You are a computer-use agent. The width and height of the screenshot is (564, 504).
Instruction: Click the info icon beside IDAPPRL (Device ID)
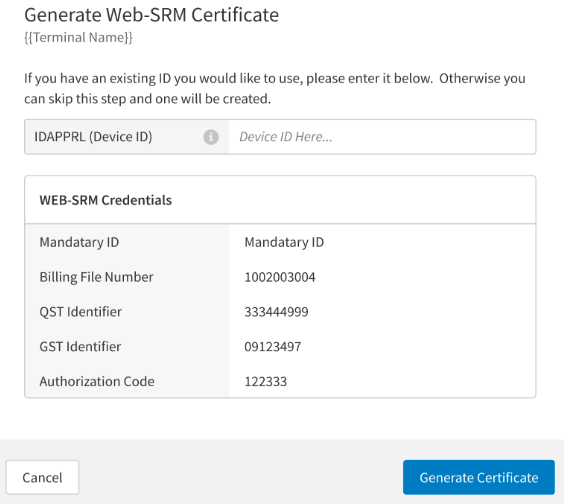(x=211, y=137)
